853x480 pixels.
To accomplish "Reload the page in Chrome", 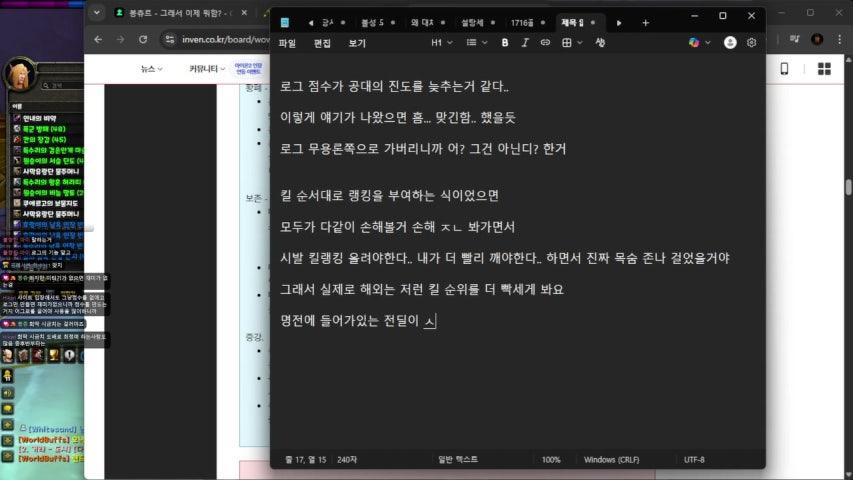I will coord(143,39).
